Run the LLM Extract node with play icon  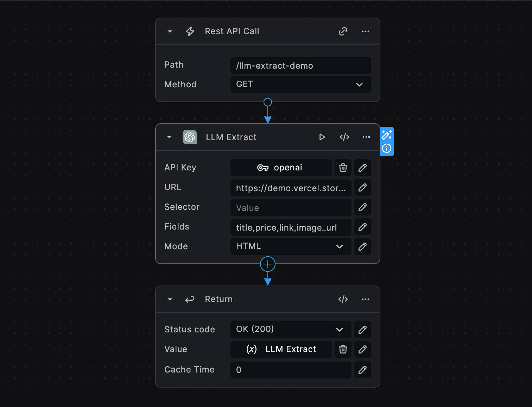[322, 137]
